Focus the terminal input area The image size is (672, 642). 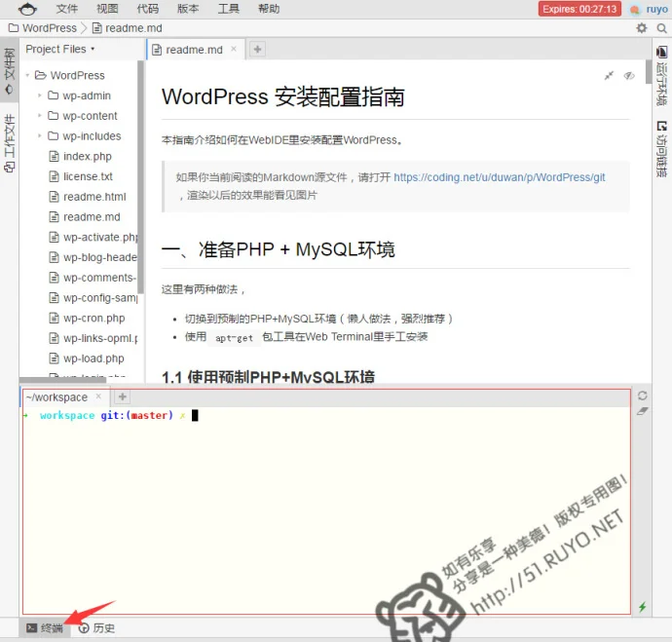[x=326, y=510]
